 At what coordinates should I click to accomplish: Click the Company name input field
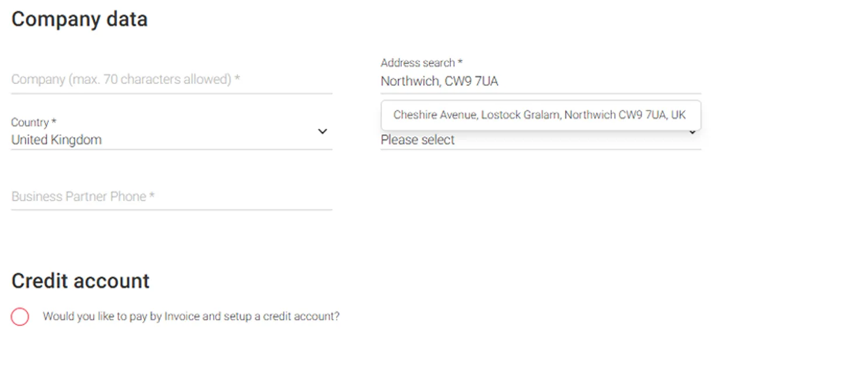171,80
